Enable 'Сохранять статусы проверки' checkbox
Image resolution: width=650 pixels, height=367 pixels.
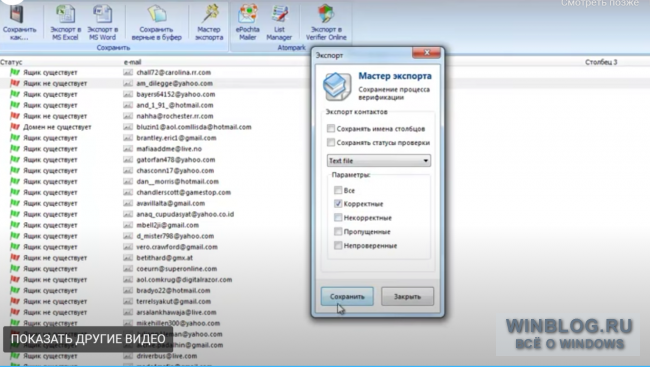point(331,143)
